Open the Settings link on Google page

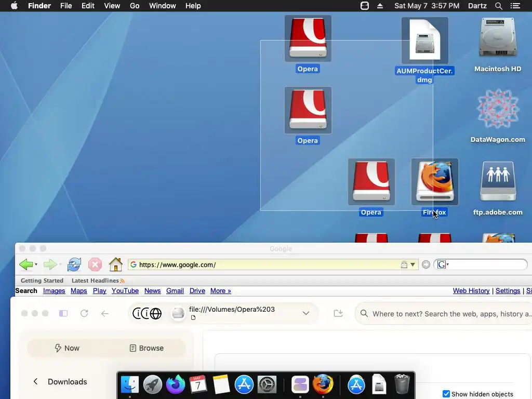click(x=508, y=291)
